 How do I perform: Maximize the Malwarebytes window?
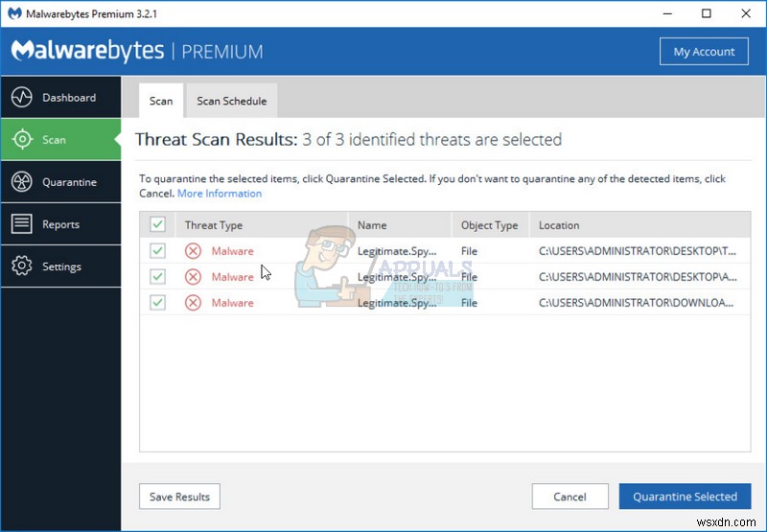click(707, 13)
